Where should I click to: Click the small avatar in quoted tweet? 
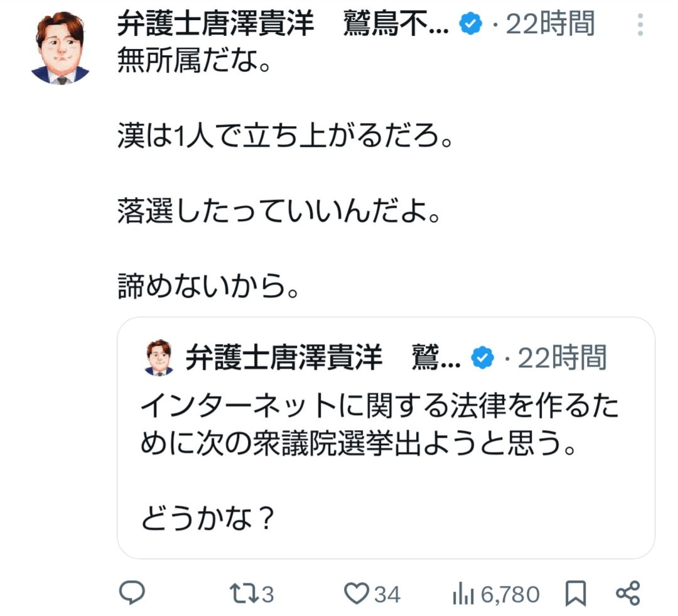[159, 357]
